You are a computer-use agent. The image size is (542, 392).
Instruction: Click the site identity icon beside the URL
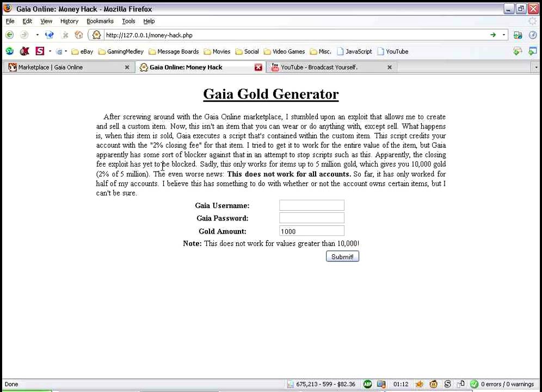96,35
